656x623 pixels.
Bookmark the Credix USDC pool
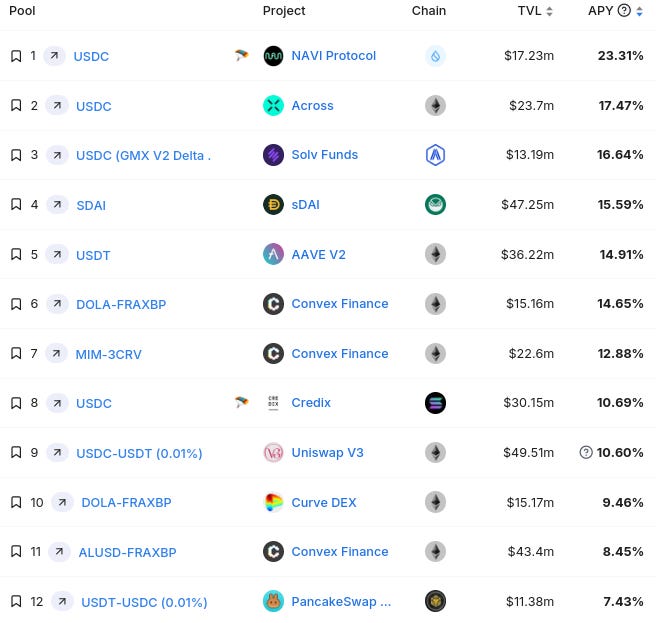pyautogui.click(x=16, y=403)
